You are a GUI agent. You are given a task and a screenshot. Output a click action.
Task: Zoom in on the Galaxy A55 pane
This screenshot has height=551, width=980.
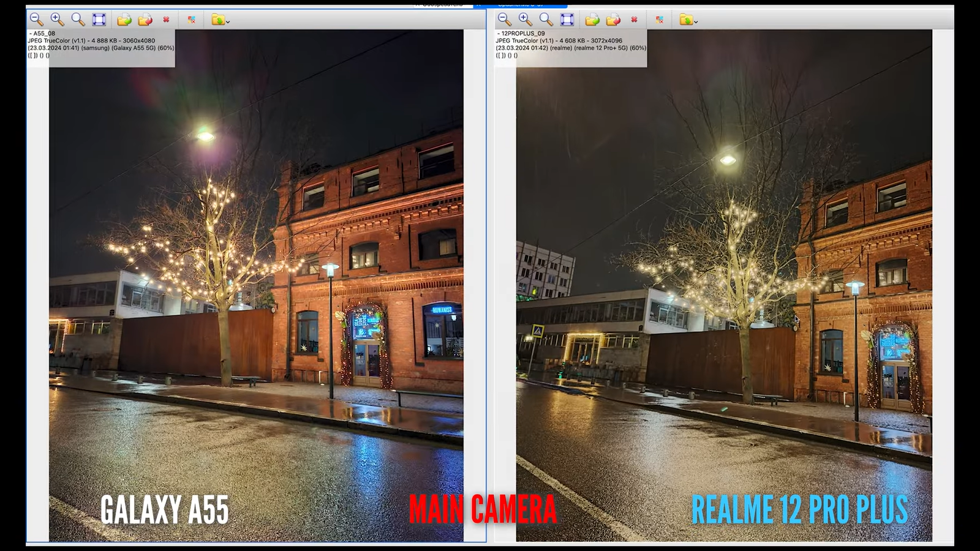(x=57, y=20)
